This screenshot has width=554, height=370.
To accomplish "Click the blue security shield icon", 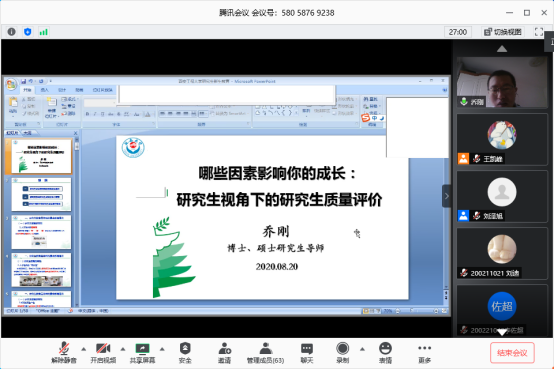I will [x=28, y=32].
